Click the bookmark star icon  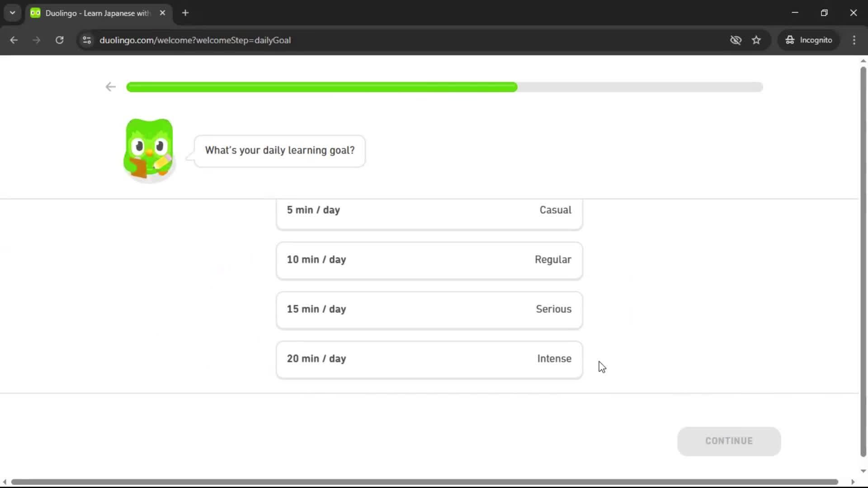pyautogui.click(x=756, y=40)
